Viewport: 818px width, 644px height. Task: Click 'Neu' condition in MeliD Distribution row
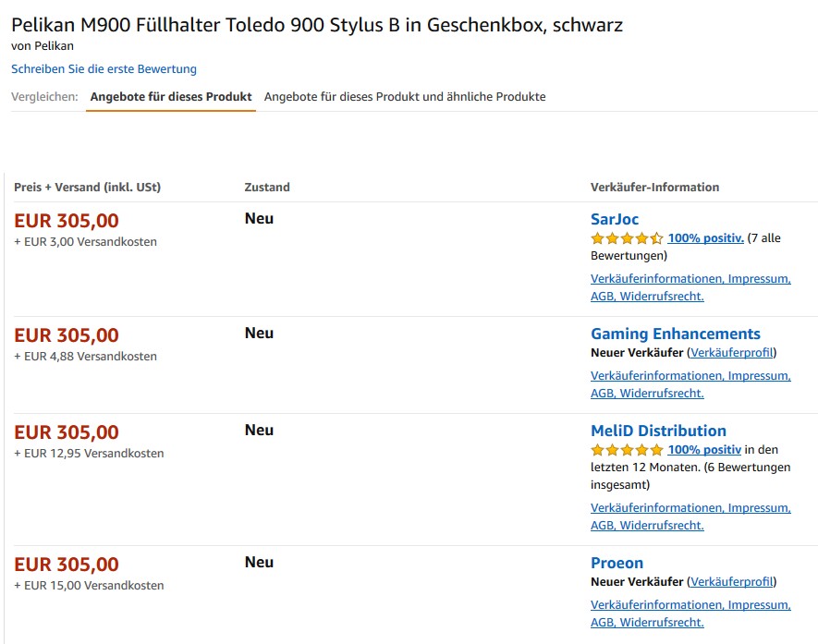click(260, 431)
